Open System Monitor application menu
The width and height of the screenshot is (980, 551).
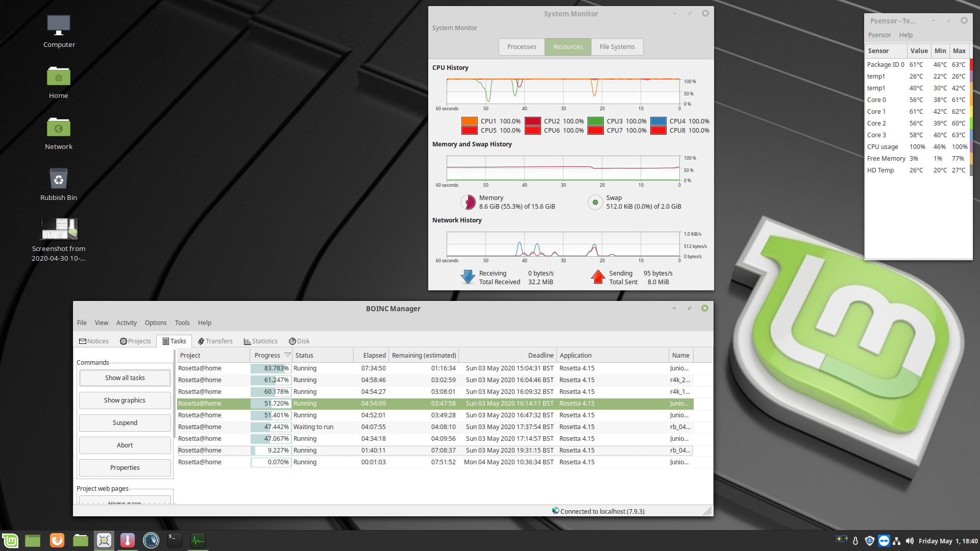click(454, 28)
